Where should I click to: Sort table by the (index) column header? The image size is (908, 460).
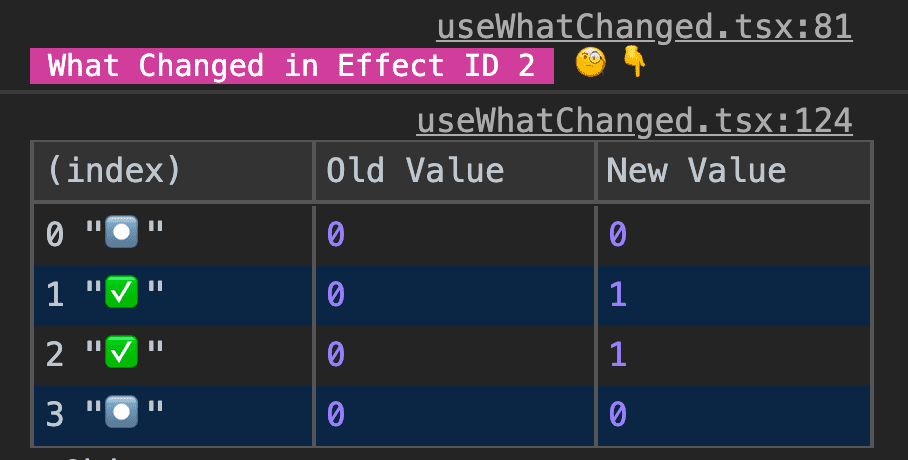coord(173,171)
